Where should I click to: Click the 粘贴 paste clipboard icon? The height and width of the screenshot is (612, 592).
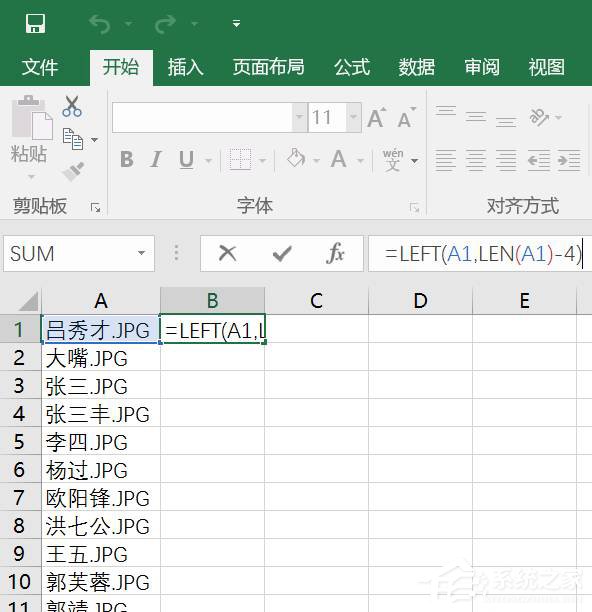pyautogui.click(x=32, y=118)
